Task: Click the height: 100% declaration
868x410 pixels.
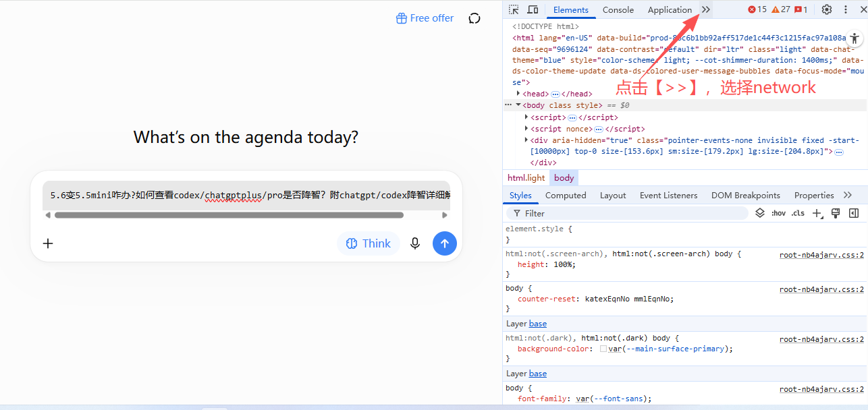Action: [546, 265]
